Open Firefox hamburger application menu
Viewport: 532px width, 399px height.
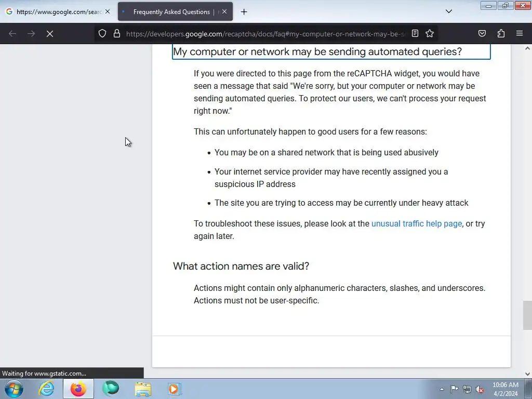520,33
